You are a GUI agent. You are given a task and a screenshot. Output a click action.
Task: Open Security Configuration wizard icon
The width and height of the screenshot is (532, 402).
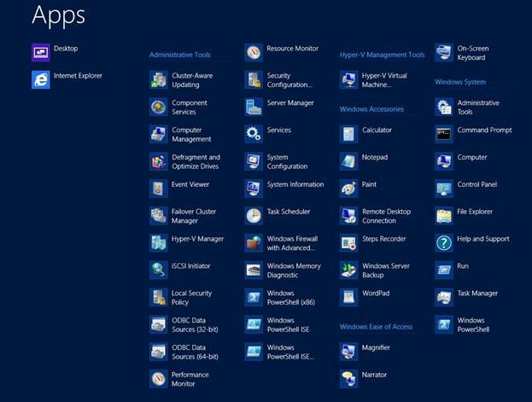pyautogui.click(x=254, y=79)
